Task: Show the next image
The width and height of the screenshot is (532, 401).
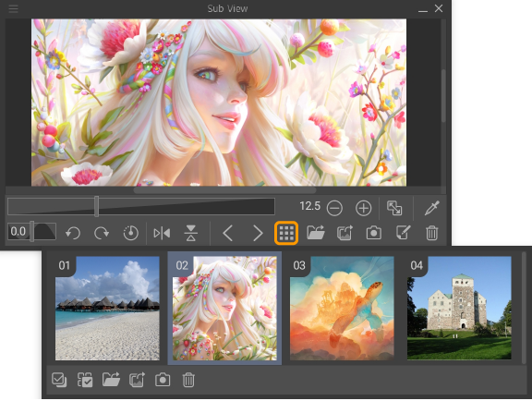Action: point(258,233)
